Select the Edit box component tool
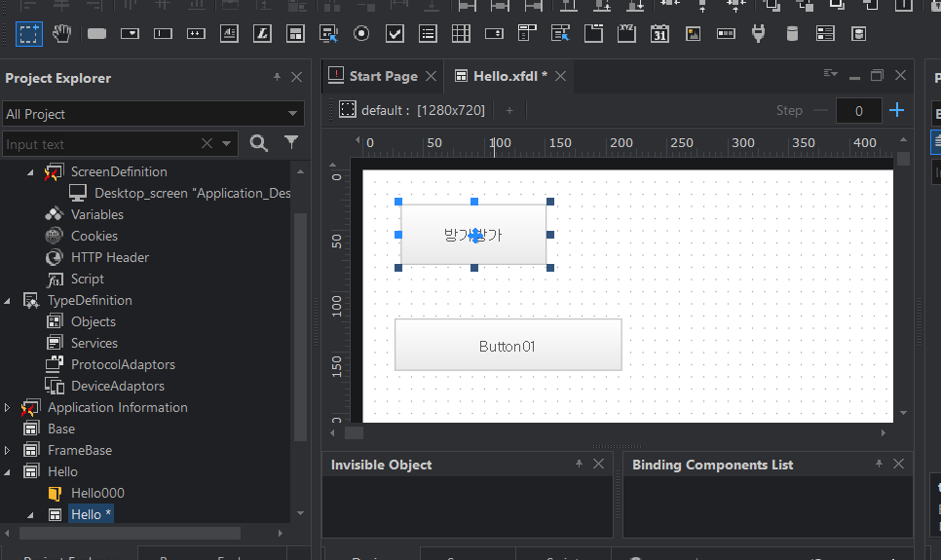 [163, 34]
